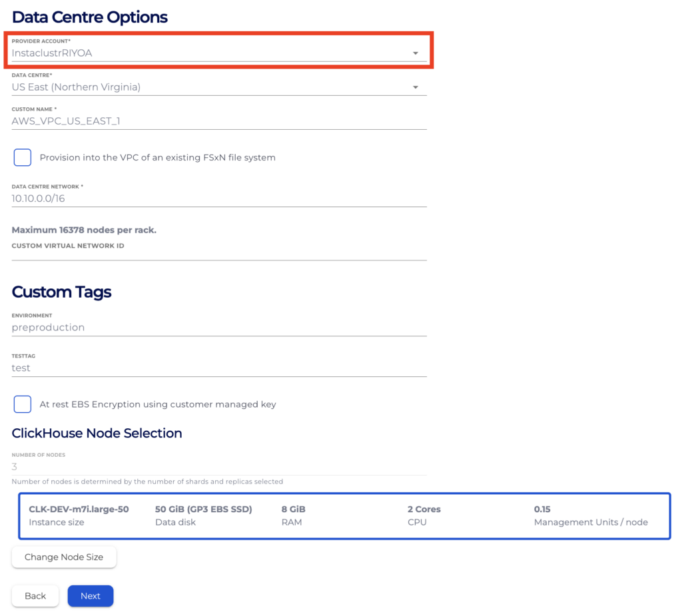Image resolution: width=682 pixels, height=616 pixels.
Task: Click the 50 GiB GP3 EBS SSD data disk text
Action: [x=204, y=509]
